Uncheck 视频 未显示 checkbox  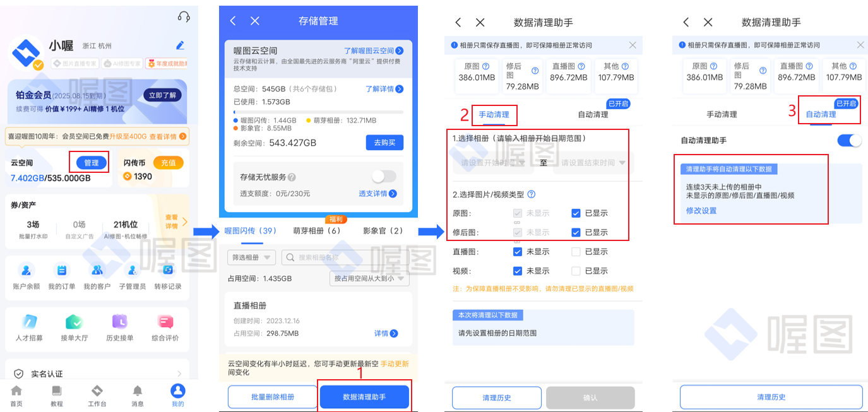pos(518,271)
